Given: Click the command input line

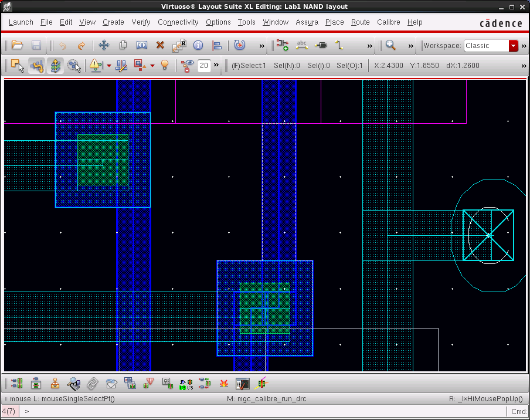Looking at the screenshot, I should pyautogui.click(x=264, y=411).
